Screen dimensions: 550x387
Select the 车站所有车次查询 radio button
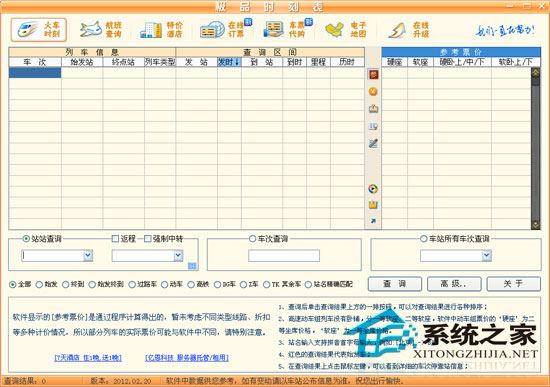[424, 239]
